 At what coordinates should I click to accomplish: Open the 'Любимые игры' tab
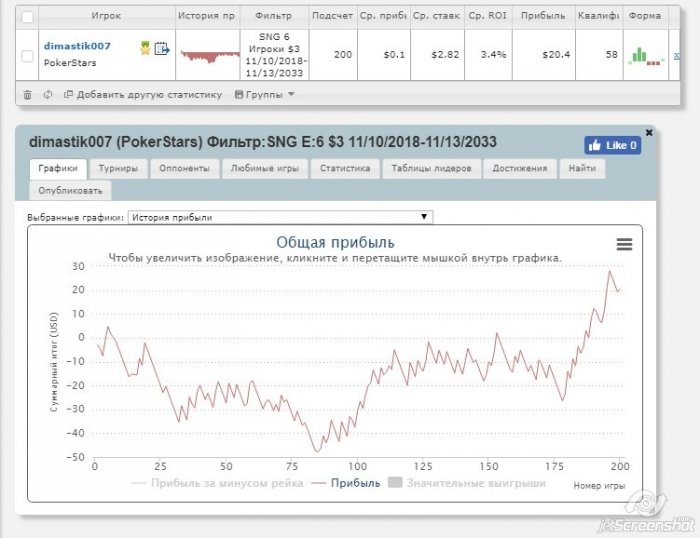(x=265, y=169)
